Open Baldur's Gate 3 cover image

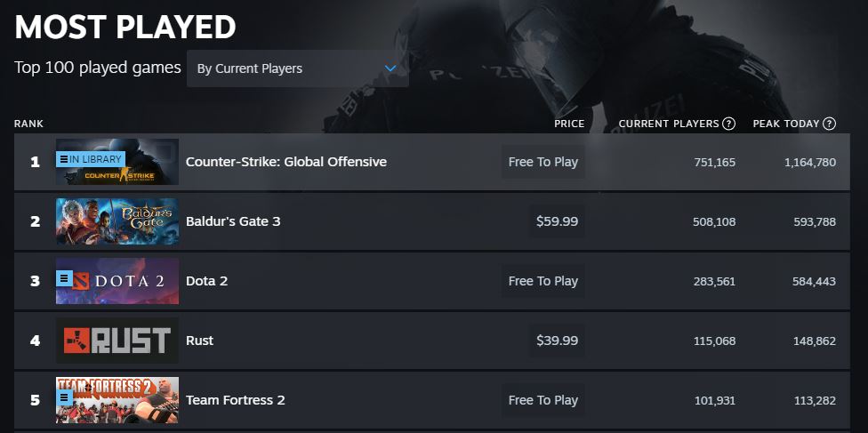coord(117,221)
